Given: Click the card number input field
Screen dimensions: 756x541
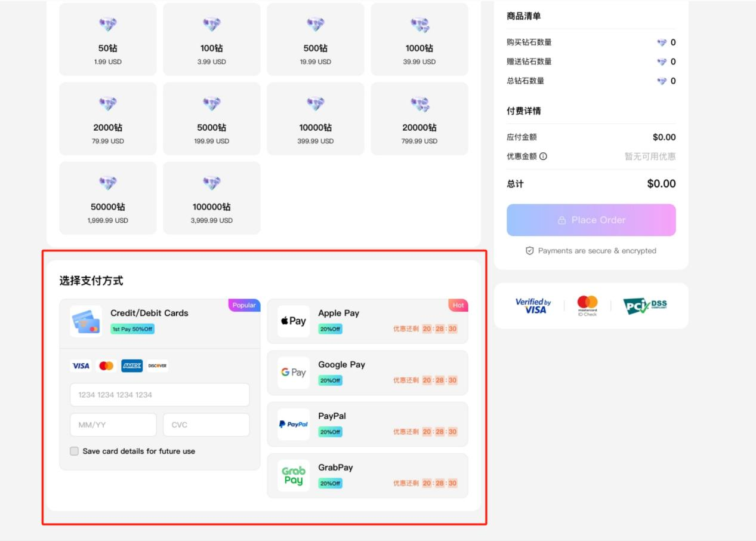Looking at the screenshot, I should 159,395.
